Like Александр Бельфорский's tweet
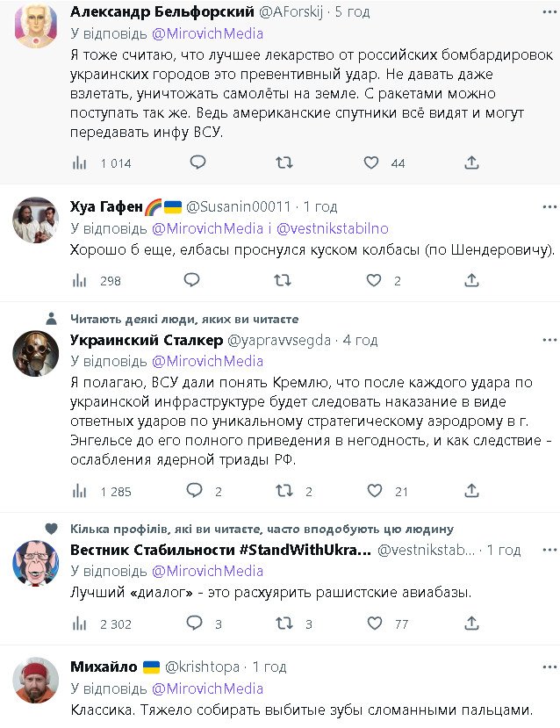This screenshot has width=560, height=728. coord(371,162)
